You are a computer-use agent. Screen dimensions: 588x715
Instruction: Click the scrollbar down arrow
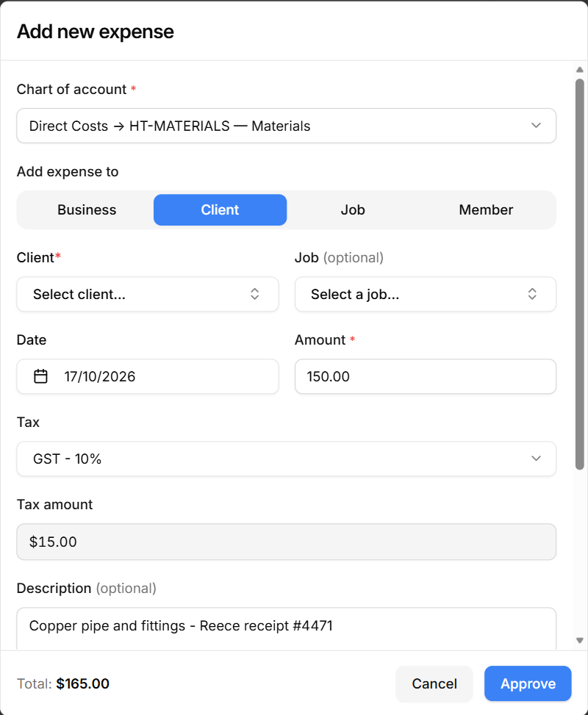pos(580,640)
